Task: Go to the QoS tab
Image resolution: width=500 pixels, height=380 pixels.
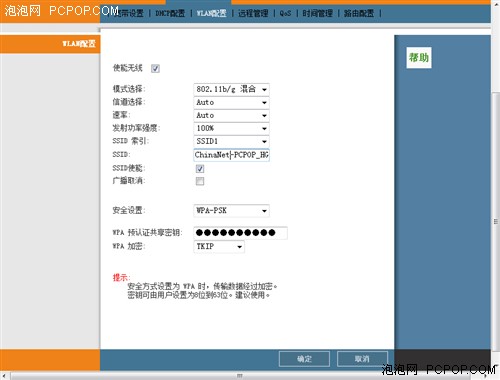Action: (285, 13)
